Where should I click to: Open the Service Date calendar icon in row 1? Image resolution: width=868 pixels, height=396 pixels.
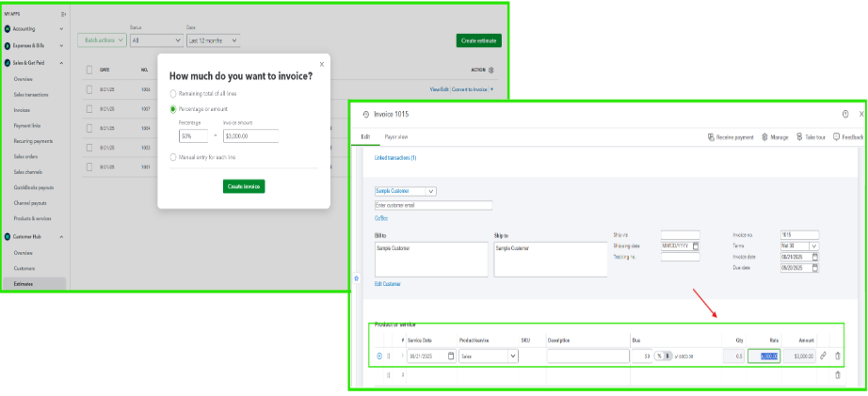[451, 356]
